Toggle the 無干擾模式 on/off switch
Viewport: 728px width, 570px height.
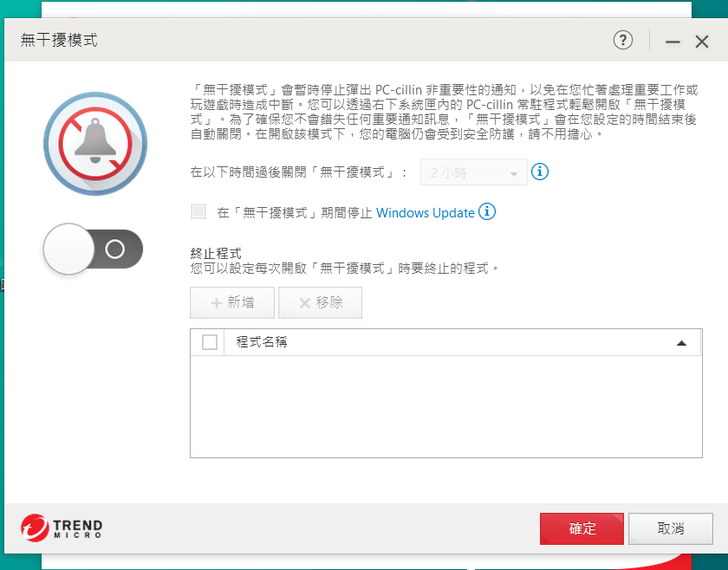pyautogui.click(x=93, y=249)
